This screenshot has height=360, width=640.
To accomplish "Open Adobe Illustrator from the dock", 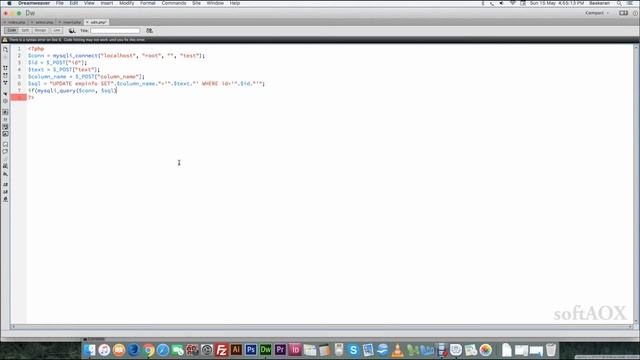I will [x=236, y=350].
